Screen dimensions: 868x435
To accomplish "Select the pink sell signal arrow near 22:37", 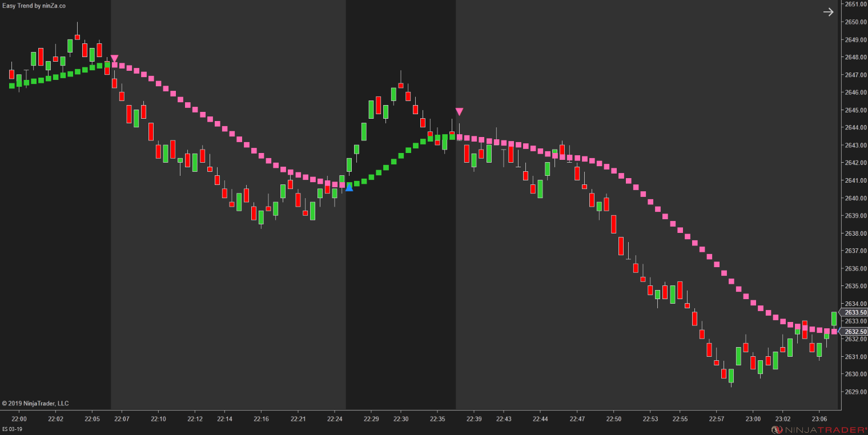I will (x=460, y=112).
